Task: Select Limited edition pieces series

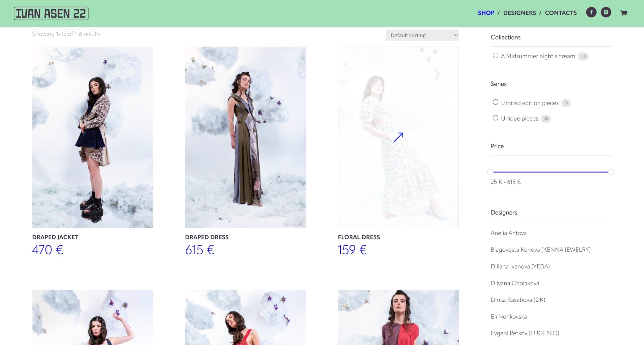Action: point(495,102)
